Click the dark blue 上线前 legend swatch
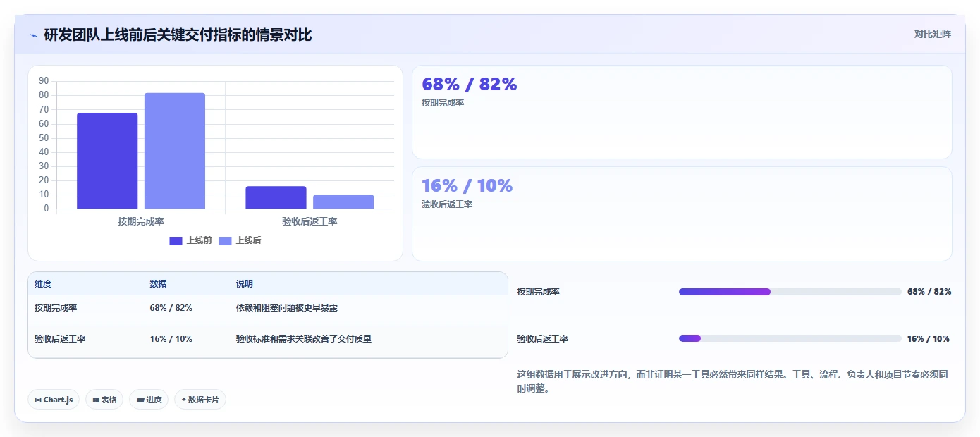The width and height of the screenshot is (980, 437). pos(176,241)
